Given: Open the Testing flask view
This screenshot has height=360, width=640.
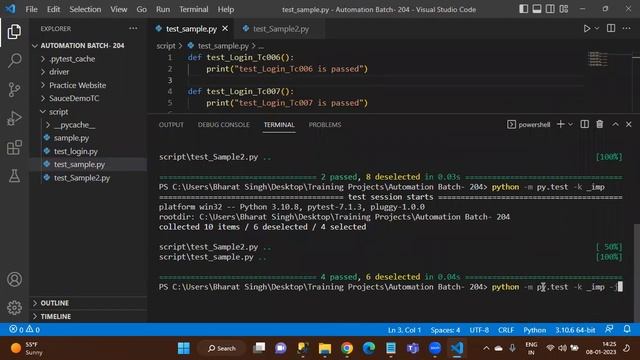Looking at the screenshot, I should point(14,176).
